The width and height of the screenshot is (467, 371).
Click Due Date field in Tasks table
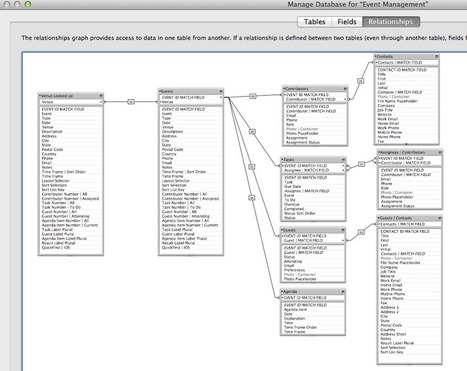click(293, 187)
